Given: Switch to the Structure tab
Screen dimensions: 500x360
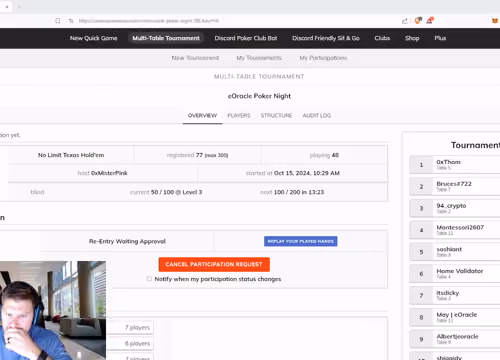Looking at the screenshot, I should [x=276, y=116].
